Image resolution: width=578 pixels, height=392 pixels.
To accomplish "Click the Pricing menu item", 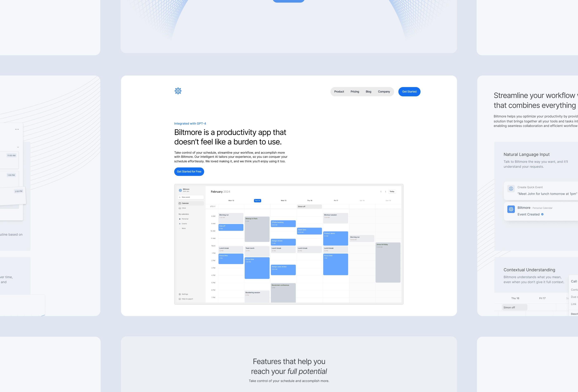I will click(x=354, y=91).
